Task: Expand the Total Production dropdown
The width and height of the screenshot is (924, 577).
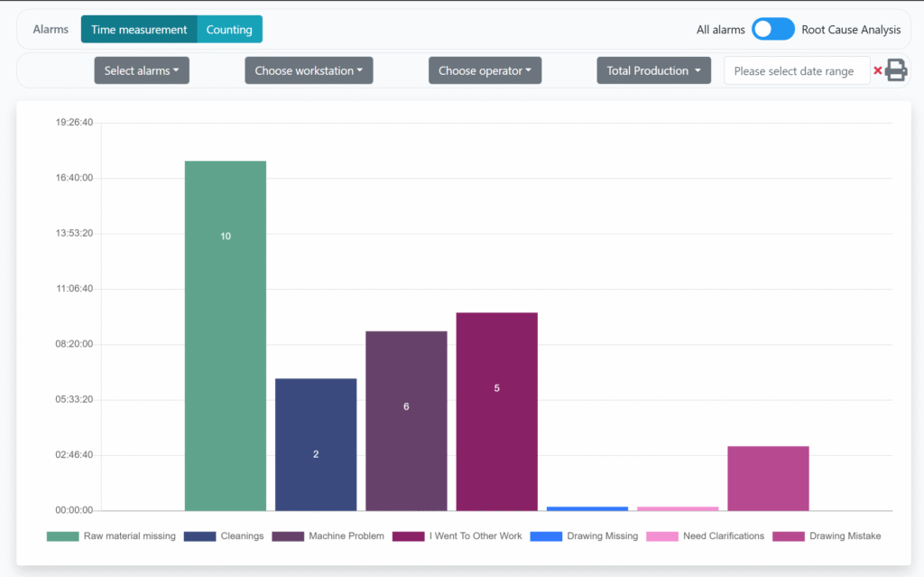Action: pos(653,70)
